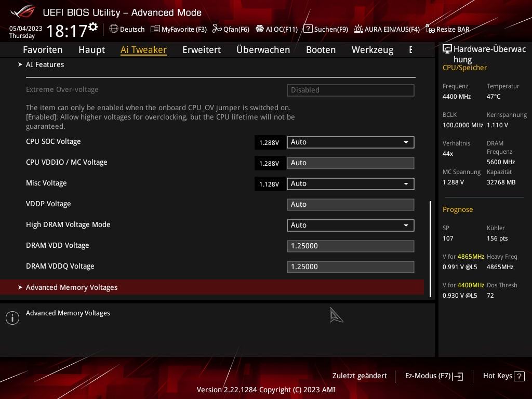Click the info circle icon

12,318
